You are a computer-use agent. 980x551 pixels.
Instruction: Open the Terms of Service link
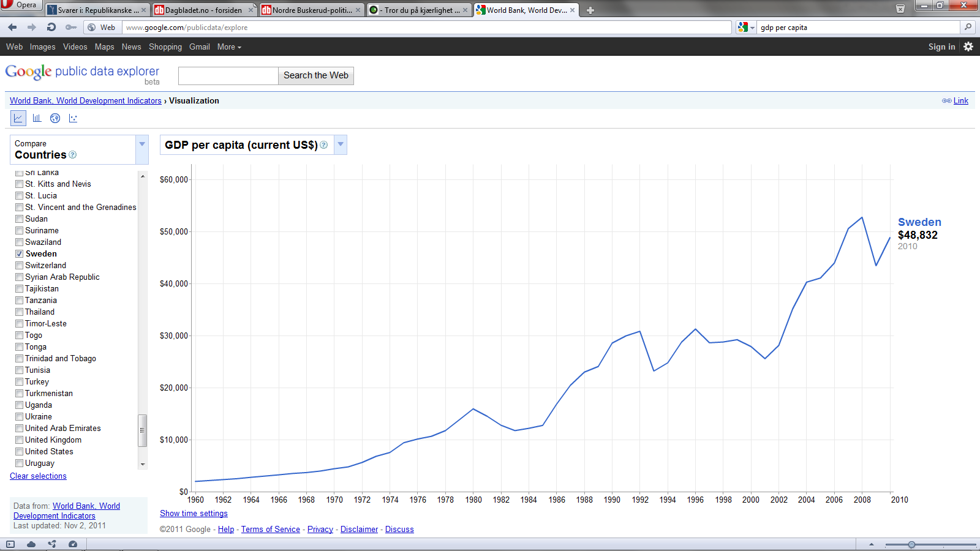tap(271, 530)
